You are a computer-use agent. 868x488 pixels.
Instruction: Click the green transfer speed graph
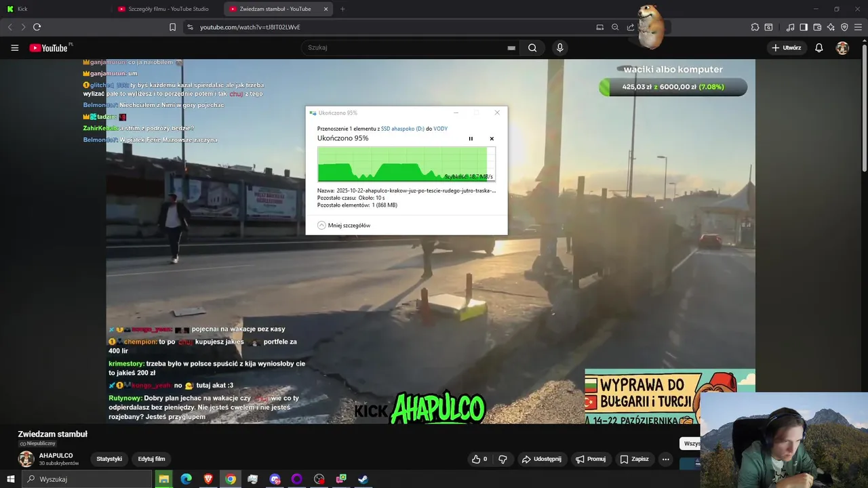click(x=406, y=164)
